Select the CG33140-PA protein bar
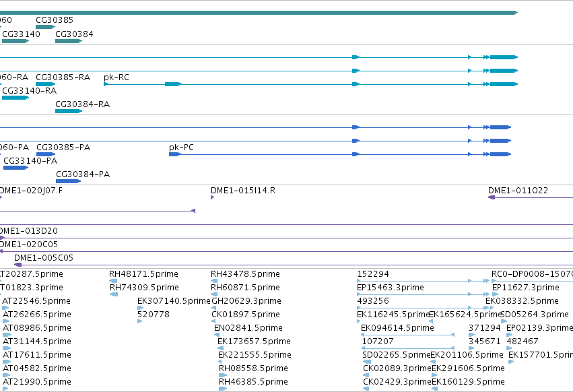 [x=15, y=168]
